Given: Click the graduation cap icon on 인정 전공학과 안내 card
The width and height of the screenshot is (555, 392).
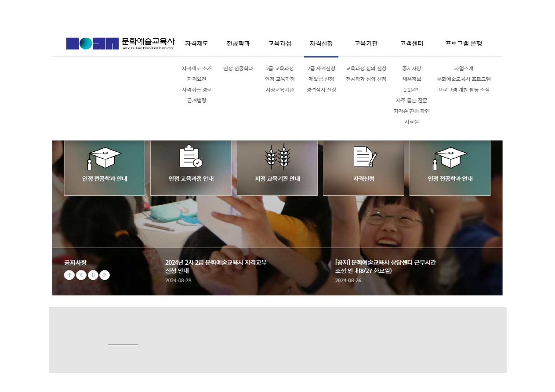Looking at the screenshot, I should [105, 157].
